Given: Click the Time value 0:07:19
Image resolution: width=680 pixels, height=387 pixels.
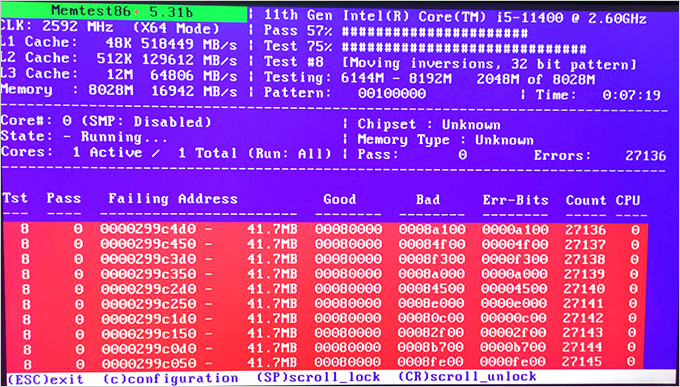Looking at the screenshot, I should pyautogui.click(x=631, y=95).
